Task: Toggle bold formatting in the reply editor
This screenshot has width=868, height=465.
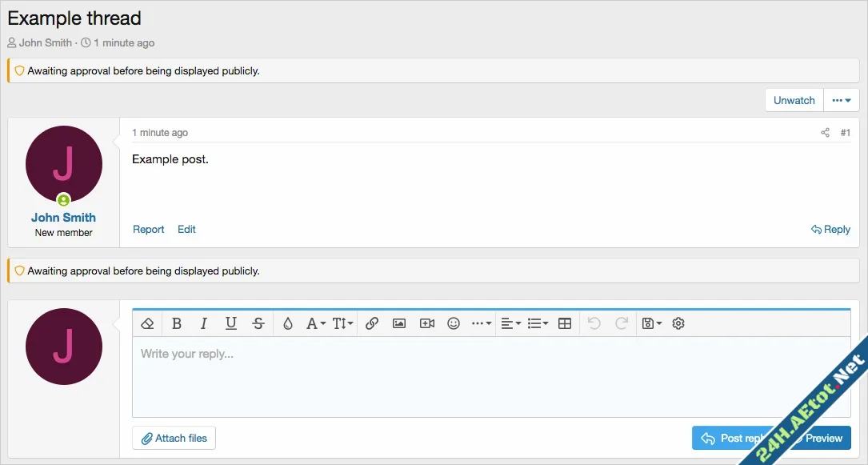Action: pos(177,323)
